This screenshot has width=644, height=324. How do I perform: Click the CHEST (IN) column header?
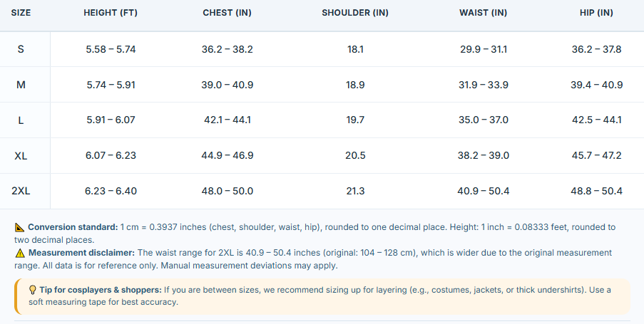pos(227,13)
